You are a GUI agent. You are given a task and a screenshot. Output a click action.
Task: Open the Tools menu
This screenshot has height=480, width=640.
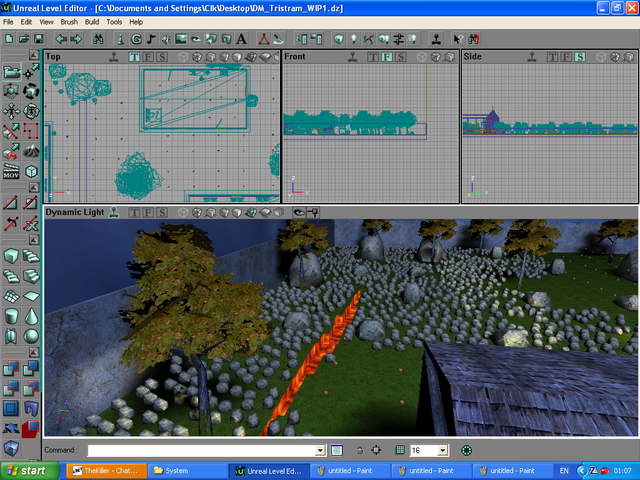point(115,21)
